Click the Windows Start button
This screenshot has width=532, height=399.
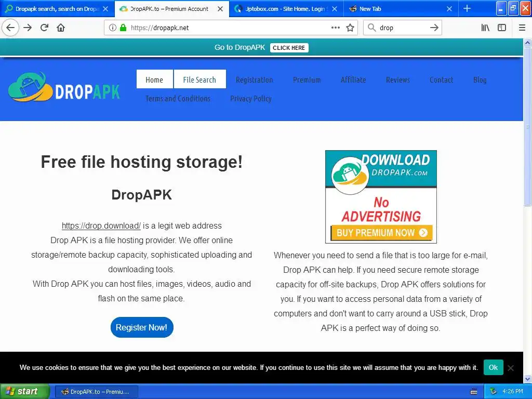[25, 392]
